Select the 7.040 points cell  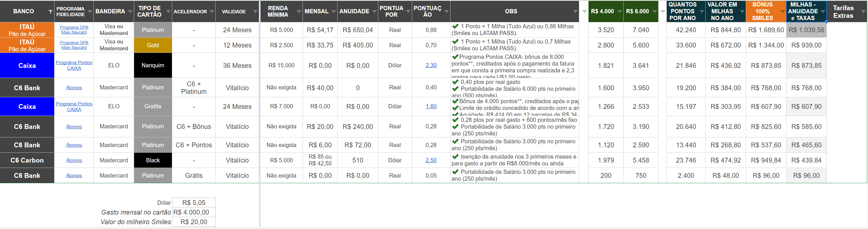point(641,30)
